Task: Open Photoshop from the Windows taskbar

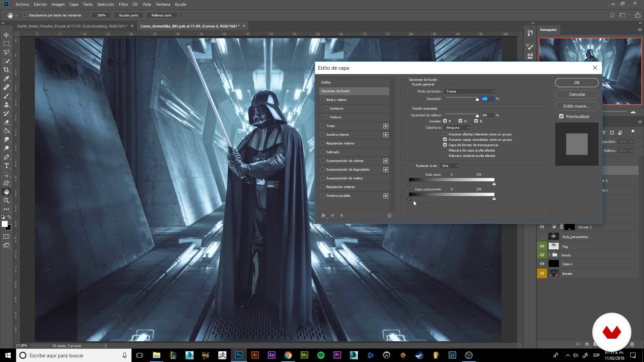Action: [239, 355]
